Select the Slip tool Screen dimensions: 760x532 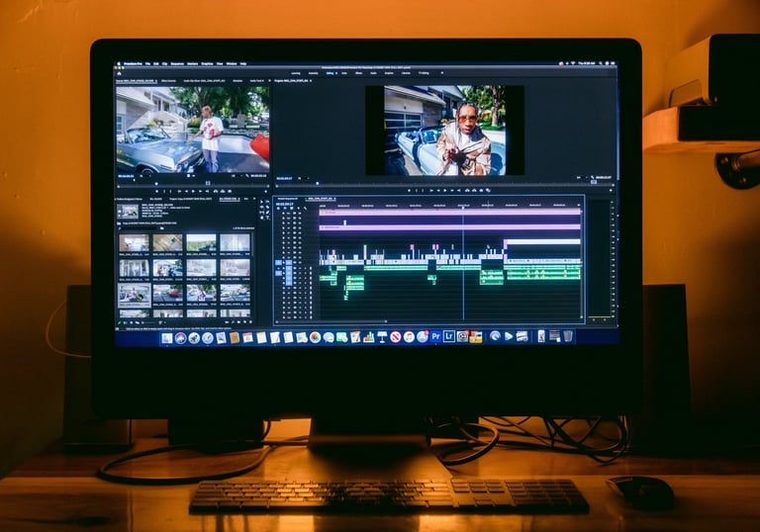pyautogui.click(x=261, y=213)
